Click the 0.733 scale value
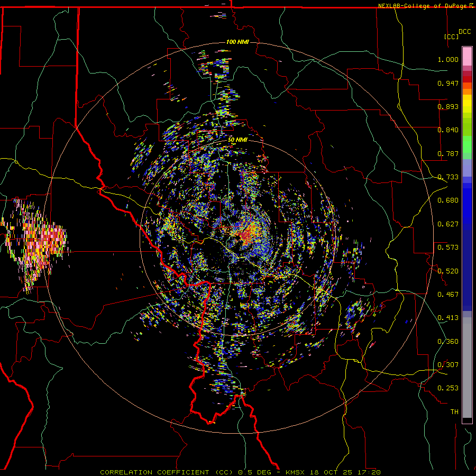Viewport: 476px width, 476px height. point(448,177)
